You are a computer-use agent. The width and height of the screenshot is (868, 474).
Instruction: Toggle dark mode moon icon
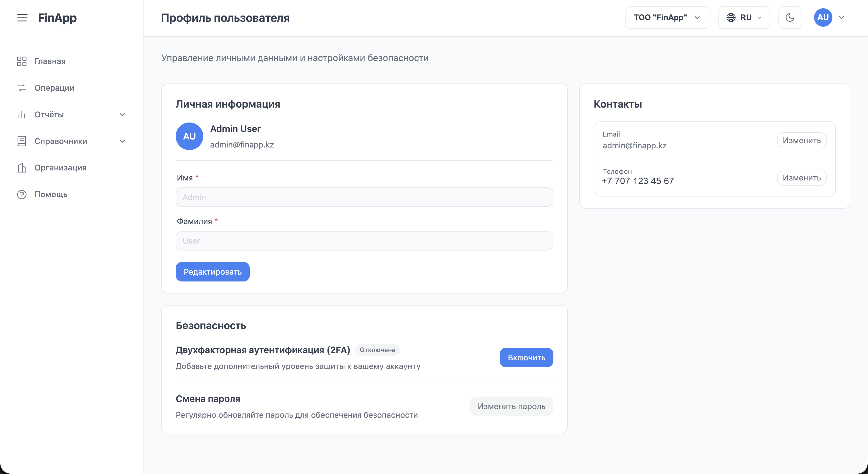click(790, 18)
